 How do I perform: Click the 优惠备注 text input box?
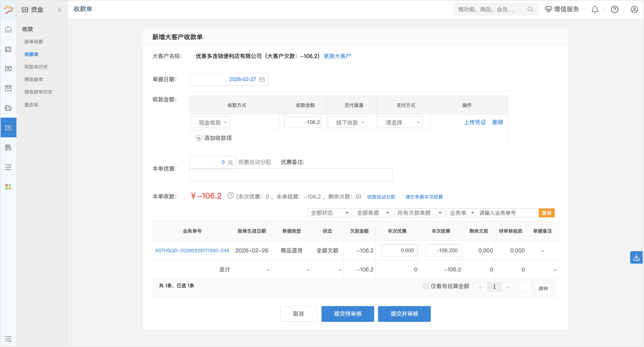pos(291,175)
